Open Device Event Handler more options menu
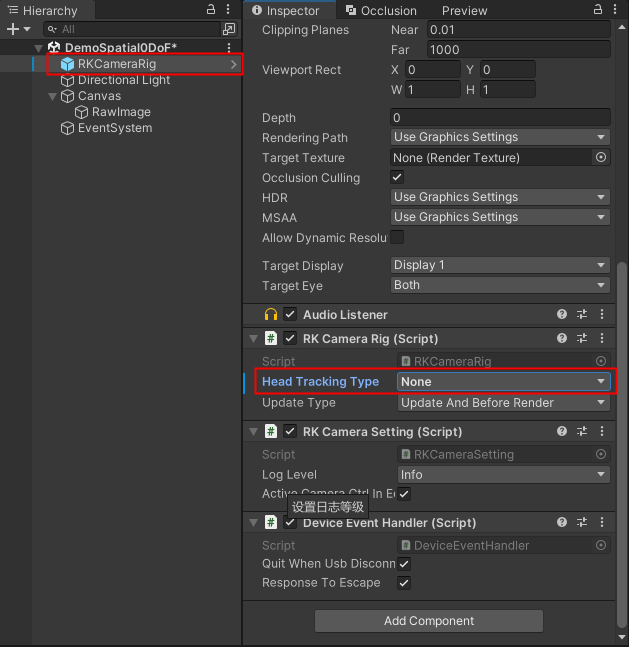The image size is (629, 647). 602,522
